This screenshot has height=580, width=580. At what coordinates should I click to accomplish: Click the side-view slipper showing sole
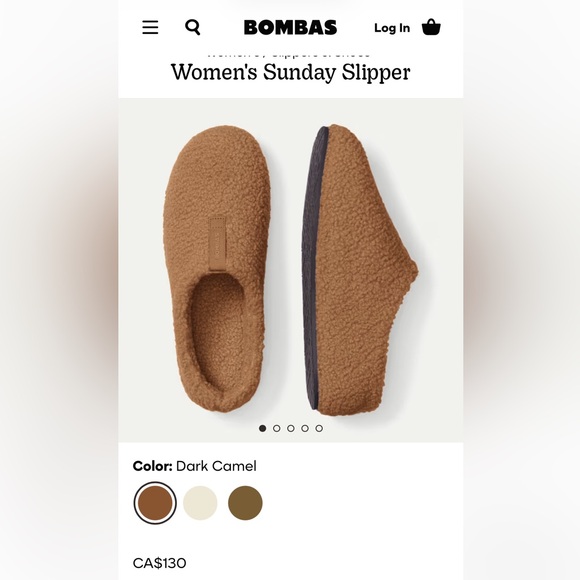click(x=360, y=270)
